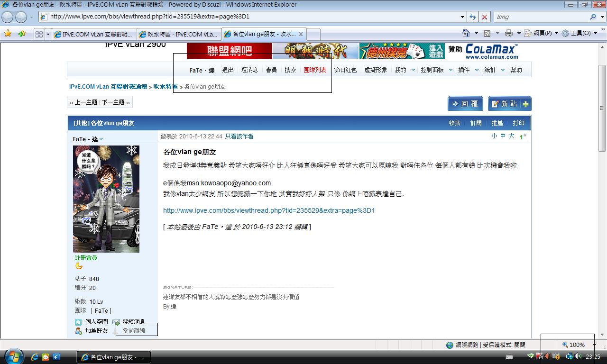The height and width of the screenshot is (364, 607).
Task: Switch to the 吹水特區 browser tab
Action: point(179,34)
